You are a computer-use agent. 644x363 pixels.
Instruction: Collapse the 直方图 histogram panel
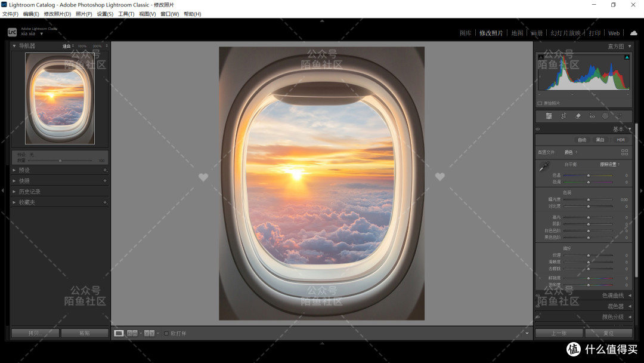pos(630,47)
